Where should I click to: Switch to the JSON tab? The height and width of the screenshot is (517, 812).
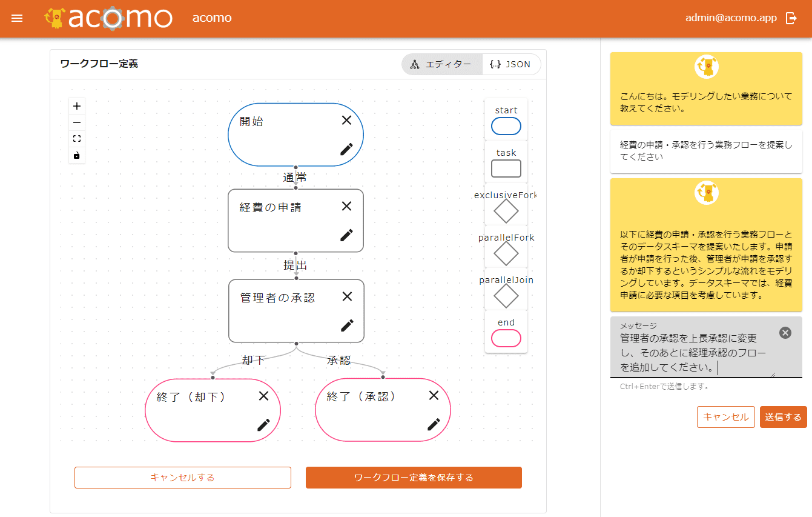[510, 64]
